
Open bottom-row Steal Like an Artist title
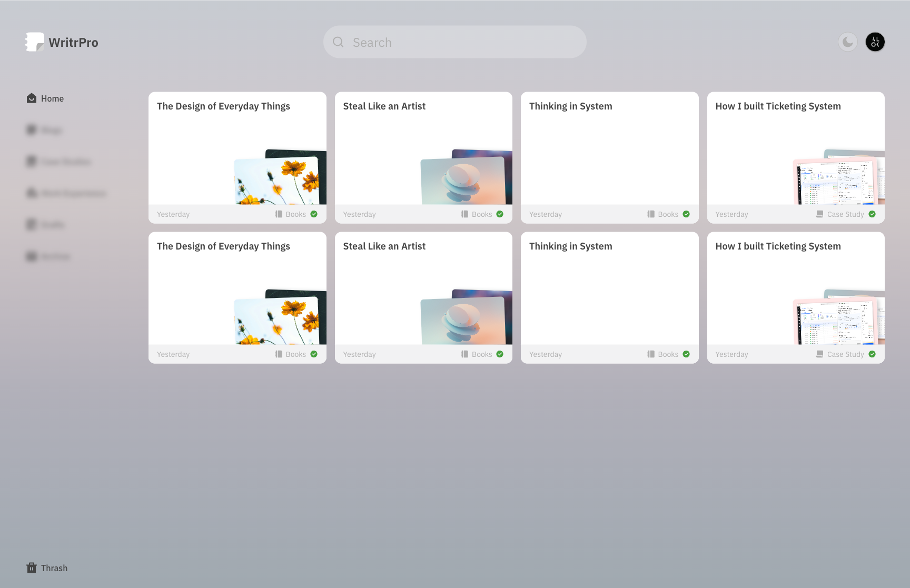[x=384, y=246]
